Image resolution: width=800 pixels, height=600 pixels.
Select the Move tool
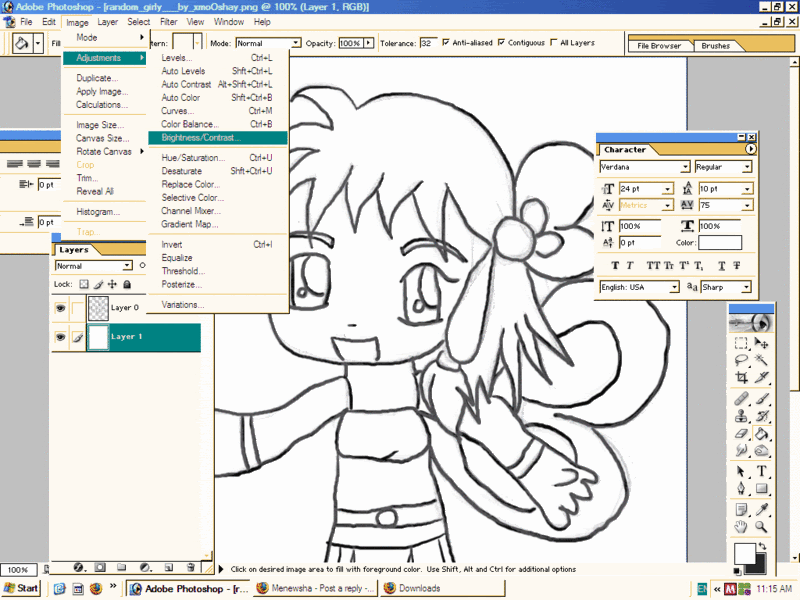pos(761,343)
